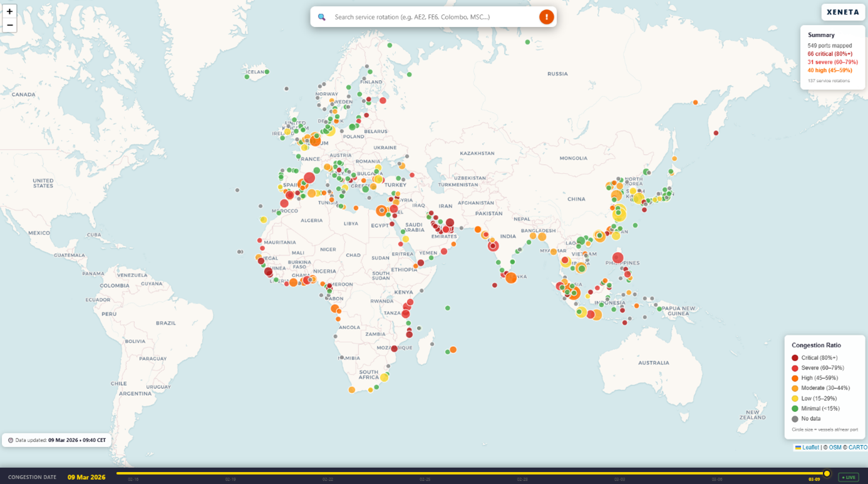This screenshot has height=484, width=868.
Task: Click the Minimal (<15%) legend swatch
Action: (795, 409)
